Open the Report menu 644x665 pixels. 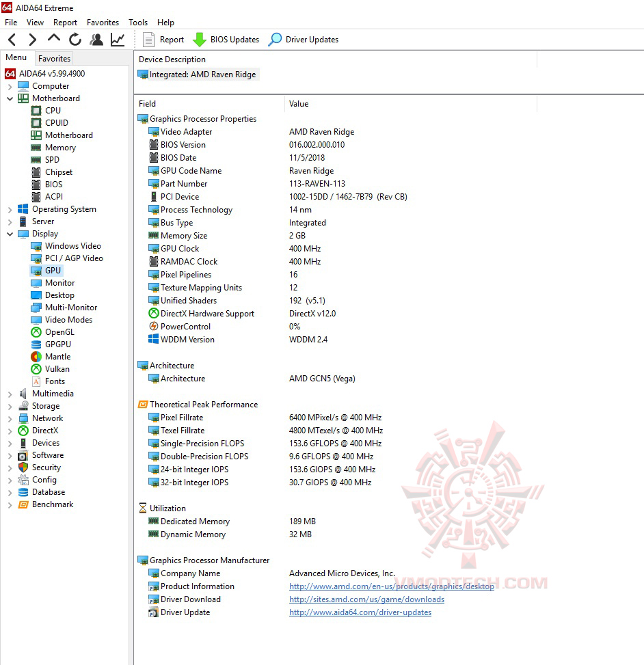point(65,23)
